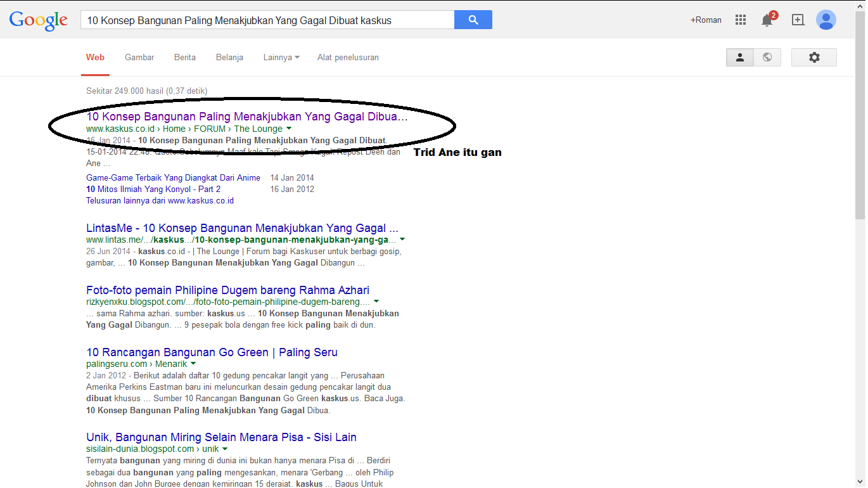Viewport: 868px width, 488px height.
Task: Expand the sisilain-dunia.blogspot.com dropdown arrow
Action: tap(225, 449)
